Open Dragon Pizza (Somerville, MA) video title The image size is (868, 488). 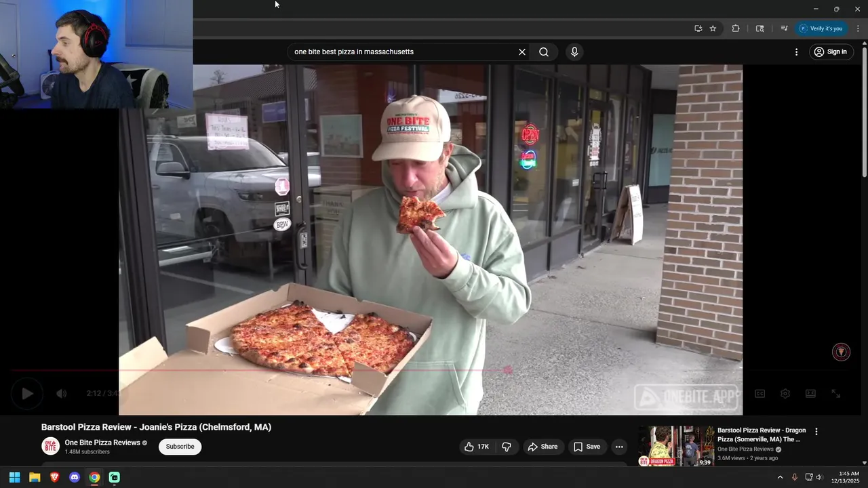click(x=762, y=435)
